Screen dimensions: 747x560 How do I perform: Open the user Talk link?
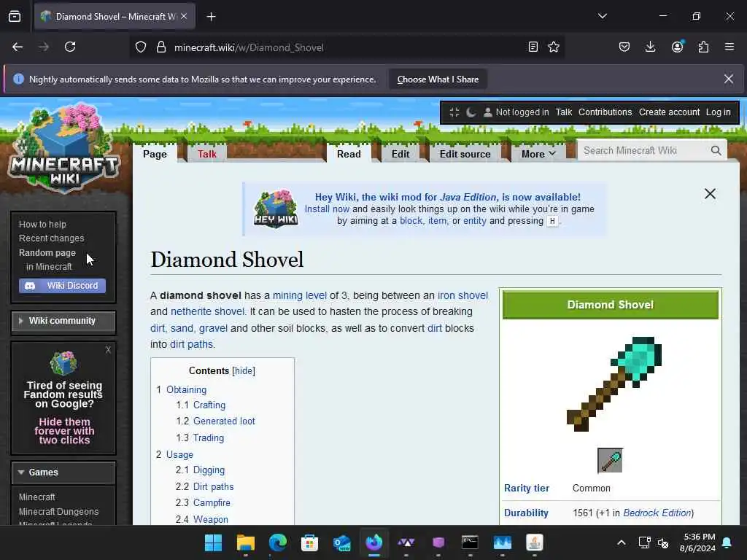(x=564, y=112)
